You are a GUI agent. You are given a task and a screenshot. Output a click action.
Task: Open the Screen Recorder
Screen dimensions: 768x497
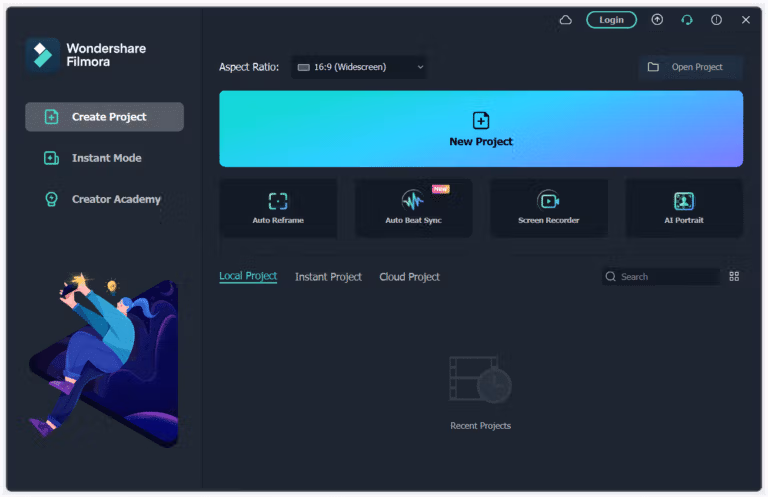point(549,208)
